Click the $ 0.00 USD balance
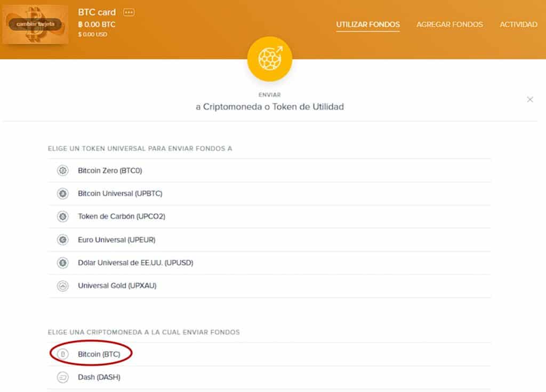Screen dimensions: 546x392 click(93, 35)
